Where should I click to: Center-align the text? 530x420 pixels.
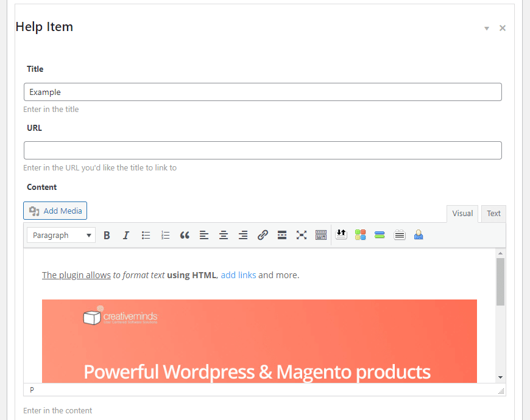click(x=224, y=235)
